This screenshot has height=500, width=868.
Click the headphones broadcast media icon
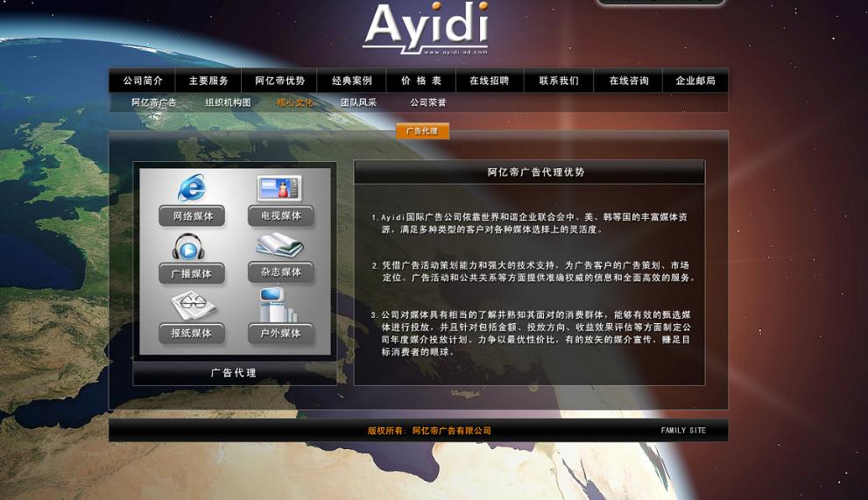pos(188,247)
